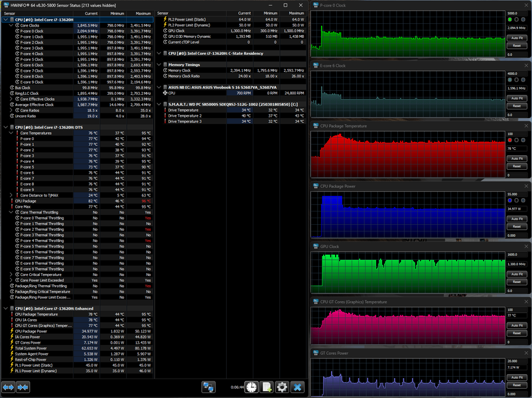Click the expand columns arrows icon

pos(9,387)
